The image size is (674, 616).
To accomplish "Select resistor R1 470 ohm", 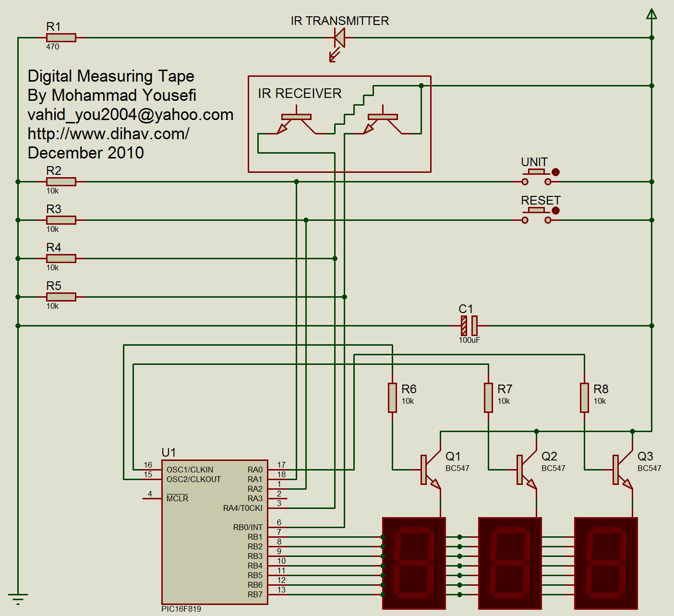I will [61, 37].
